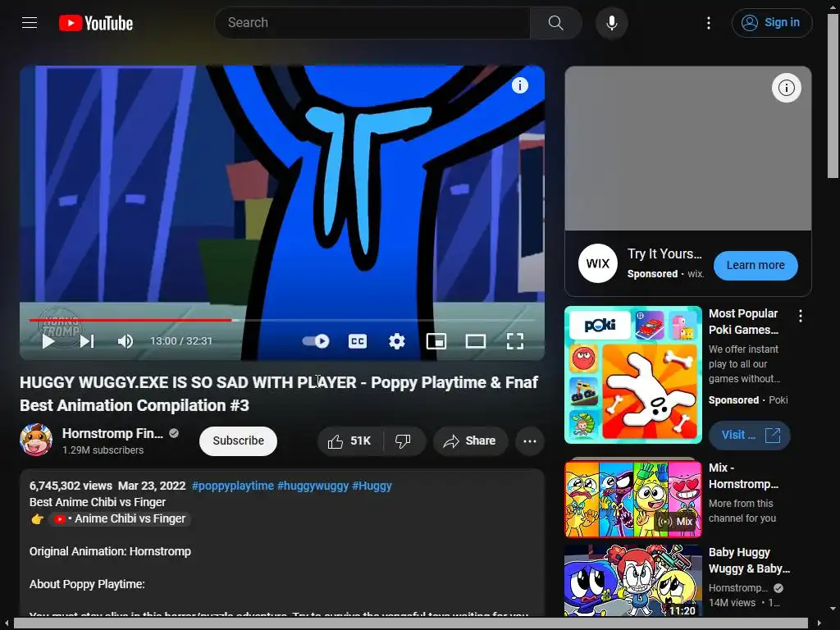Subscribe to the Hornstromp channel
Image resolution: width=840 pixels, height=630 pixels.
pos(239,441)
